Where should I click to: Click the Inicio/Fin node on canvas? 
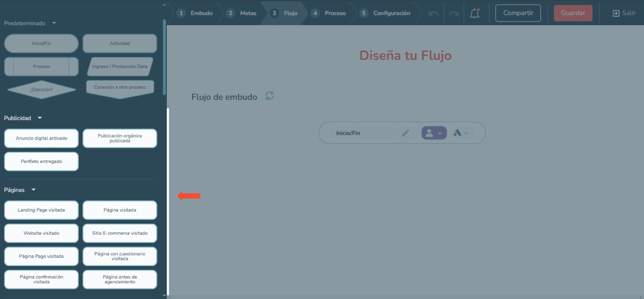click(x=402, y=133)
